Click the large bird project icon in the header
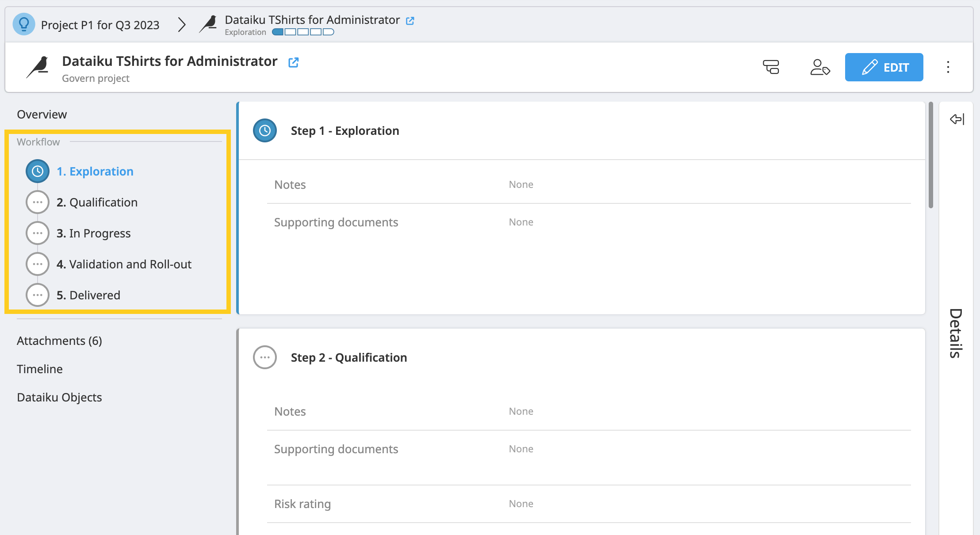The image size is (980, 535). click(38, 67)
